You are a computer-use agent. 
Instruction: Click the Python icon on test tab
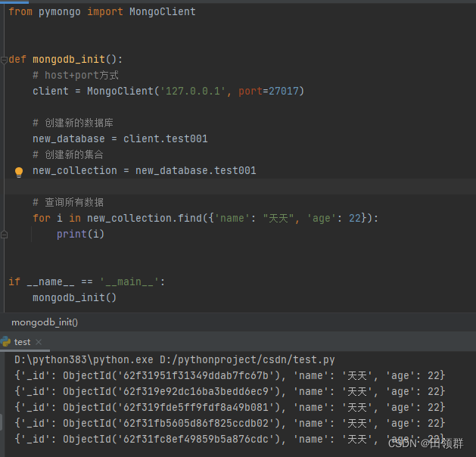tap(6, 342)
